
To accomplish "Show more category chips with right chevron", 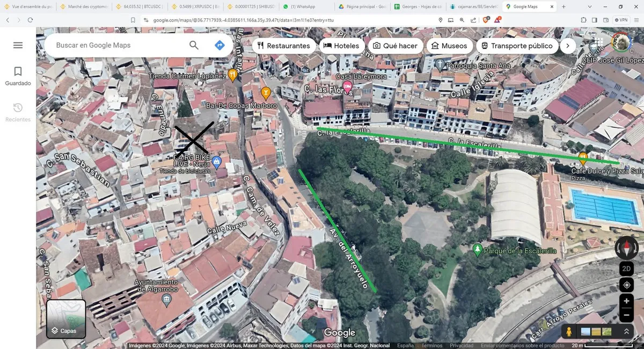I will [568, 46].
